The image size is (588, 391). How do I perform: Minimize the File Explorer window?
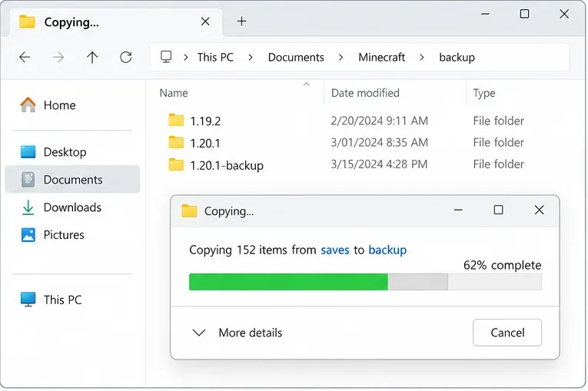(485, 15)
